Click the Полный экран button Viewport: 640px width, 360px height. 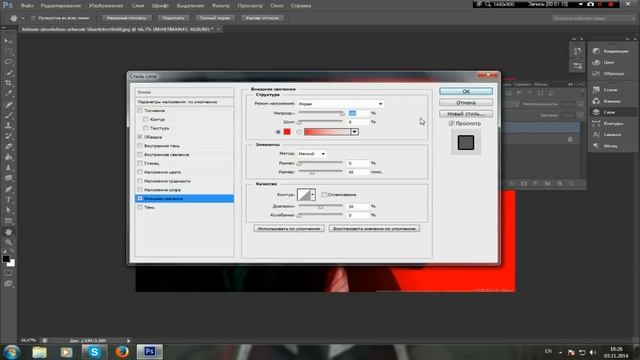(x=215, y=18)
